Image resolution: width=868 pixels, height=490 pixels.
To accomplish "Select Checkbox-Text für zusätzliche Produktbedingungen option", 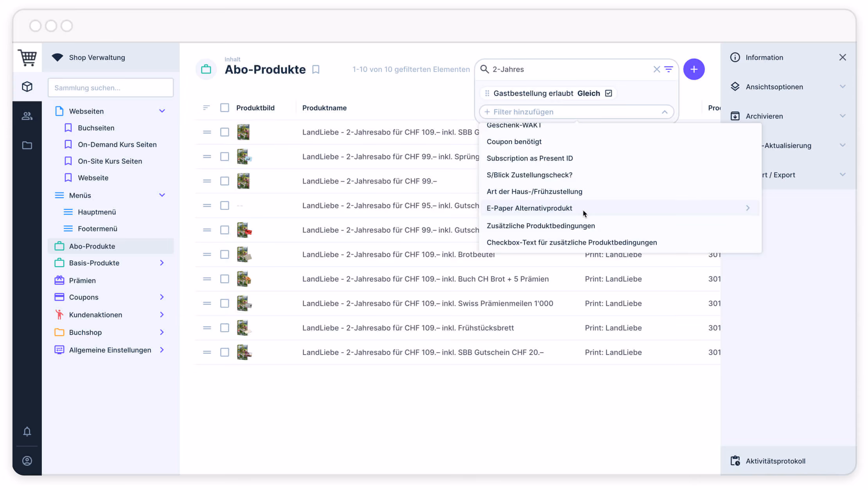I will pyautogui.click(x=620, y=242).
